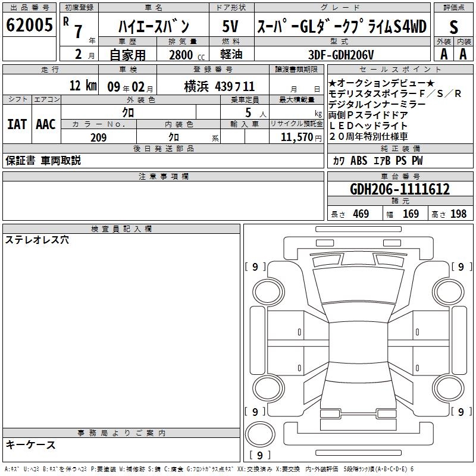This screenshot has height=476, width=476.
Task: Click the interior grade under 内装
Action: [464, 54]
